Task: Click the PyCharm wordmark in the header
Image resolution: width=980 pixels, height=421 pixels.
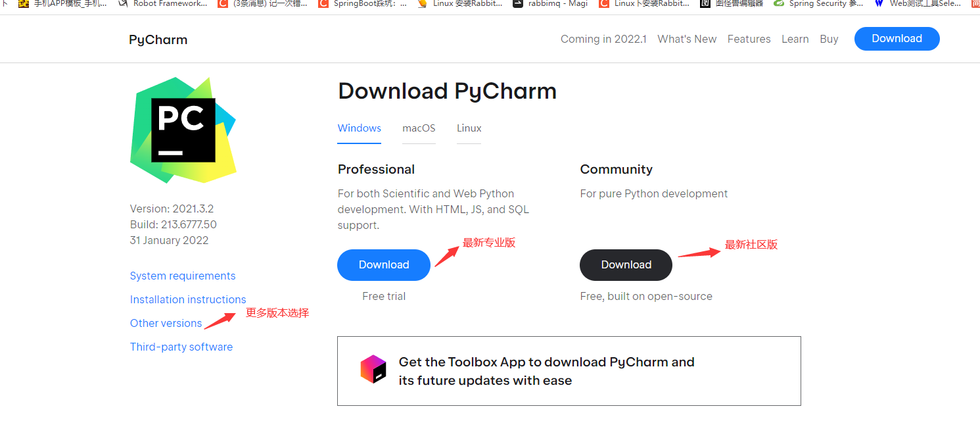Action: (158, 39)
